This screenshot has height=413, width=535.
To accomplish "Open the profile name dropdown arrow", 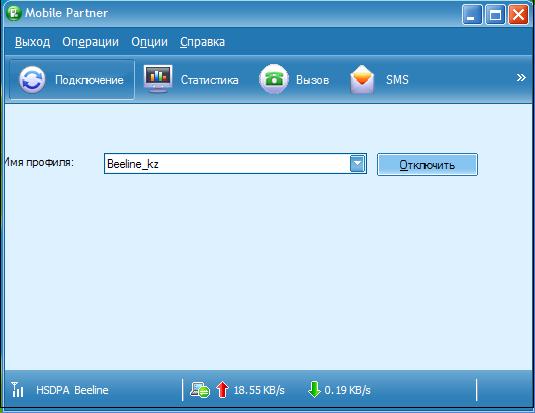I will pos(358,163).
